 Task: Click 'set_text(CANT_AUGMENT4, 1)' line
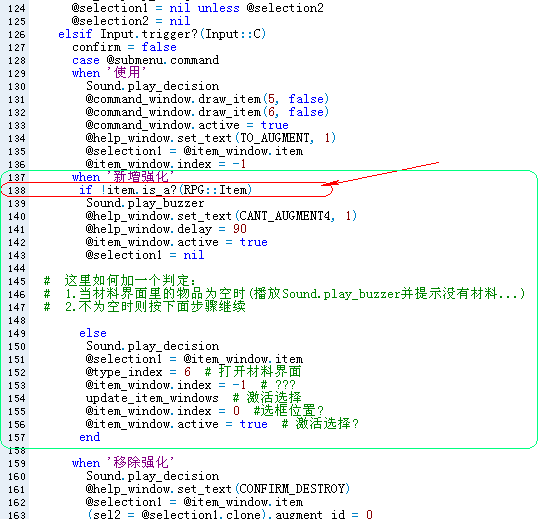coord(221,216)
